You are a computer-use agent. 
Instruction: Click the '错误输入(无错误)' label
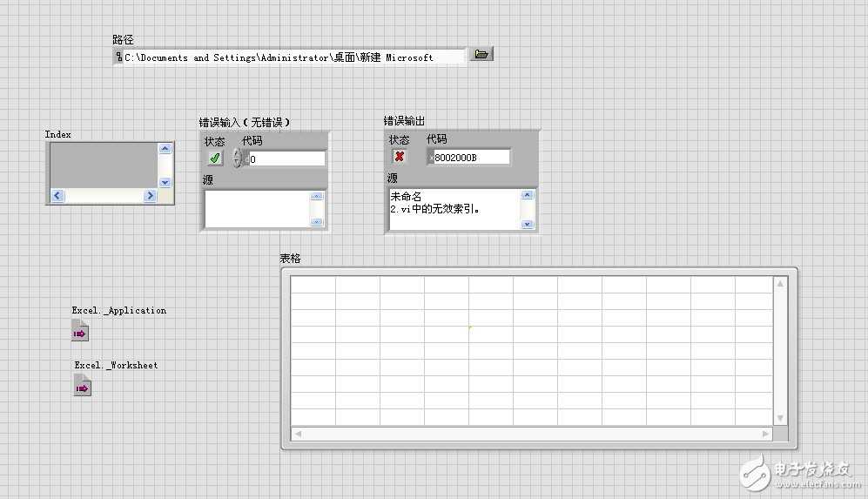(x=245, y=122)
